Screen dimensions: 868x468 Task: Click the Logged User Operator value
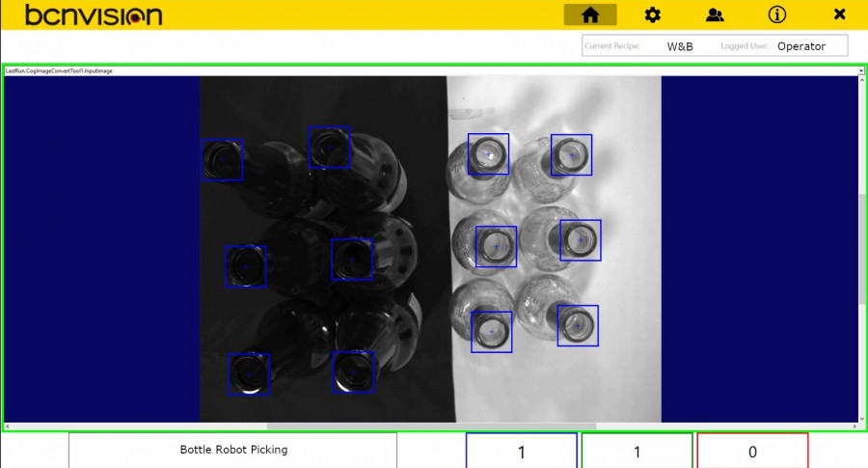[x=801, y=45]
